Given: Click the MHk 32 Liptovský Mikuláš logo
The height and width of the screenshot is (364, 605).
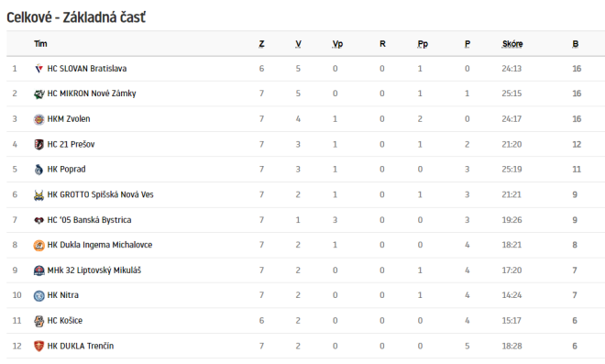Looking at the screenshot, I should pos(38,270).
